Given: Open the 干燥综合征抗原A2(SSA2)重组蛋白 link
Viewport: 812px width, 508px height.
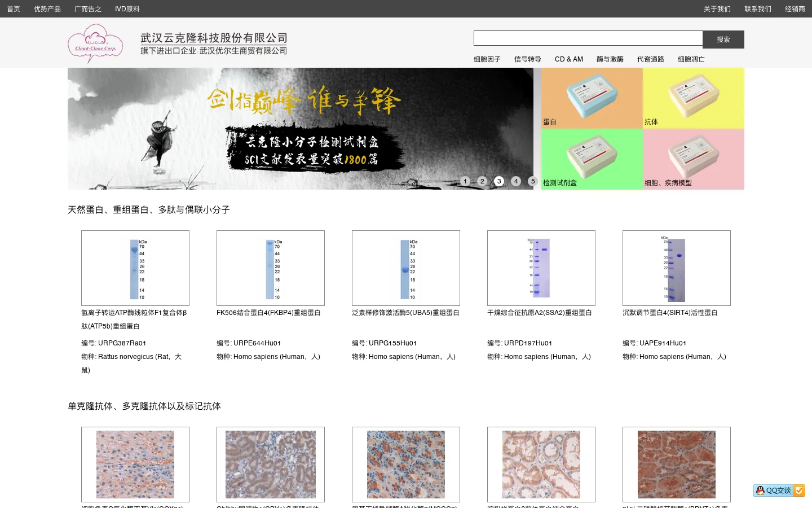Looking at the screenshot, I should pos(540,313).
